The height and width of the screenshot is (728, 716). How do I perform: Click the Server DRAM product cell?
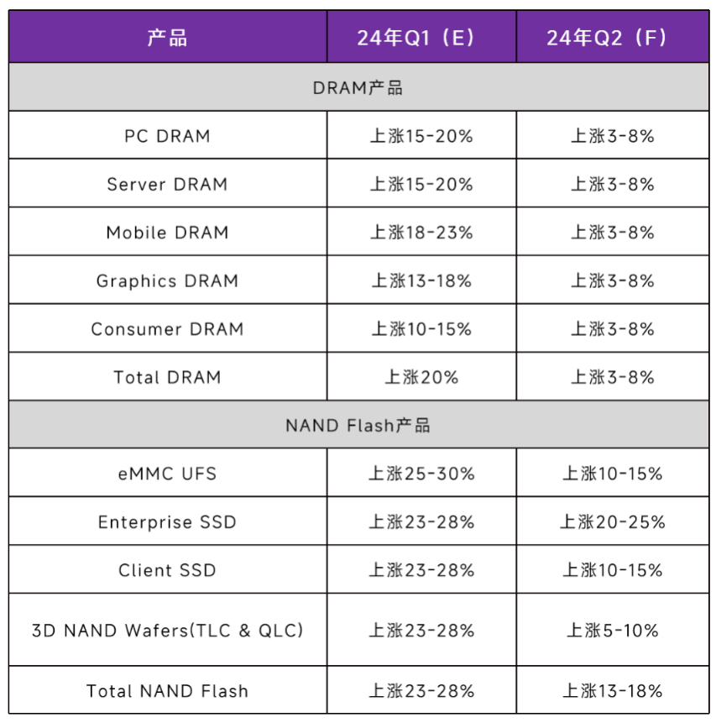click(x=167, y=185)
